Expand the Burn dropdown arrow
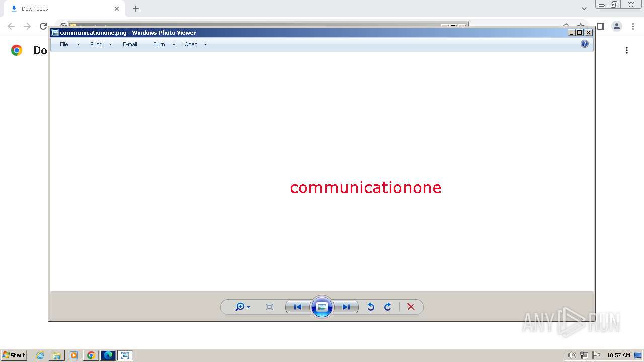This screenshot has height=362, width=644. pos(174,44)
